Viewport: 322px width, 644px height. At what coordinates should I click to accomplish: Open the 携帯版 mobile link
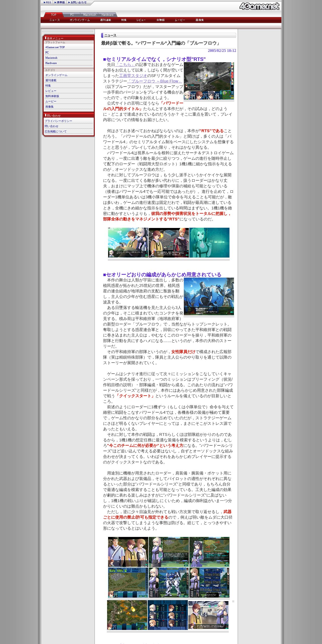point(60,3)
